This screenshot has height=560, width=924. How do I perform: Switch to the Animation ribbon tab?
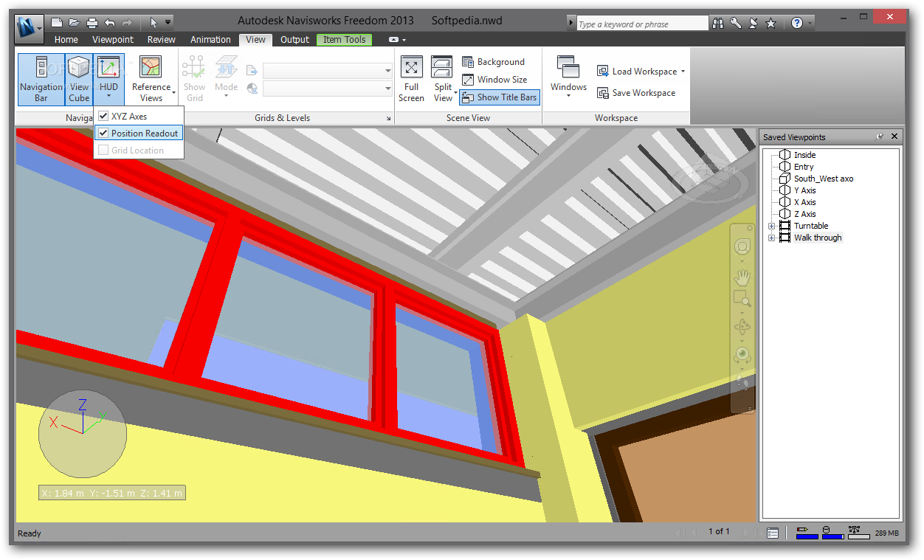tap(210, 40)
